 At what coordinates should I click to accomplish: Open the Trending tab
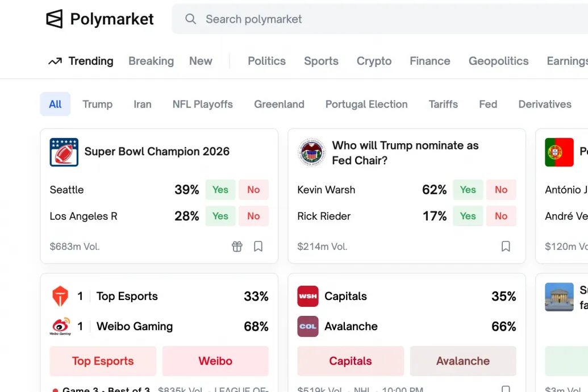click(x=81, y=61)
